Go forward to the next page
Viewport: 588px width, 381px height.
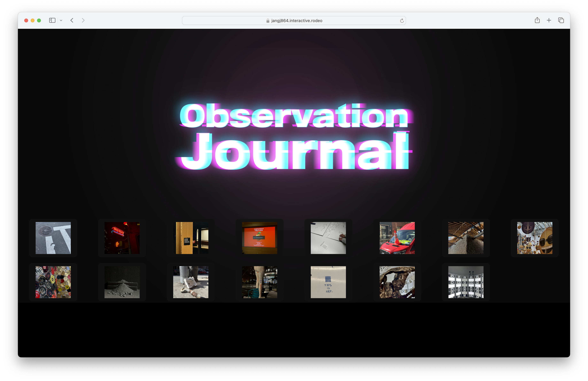83,20
